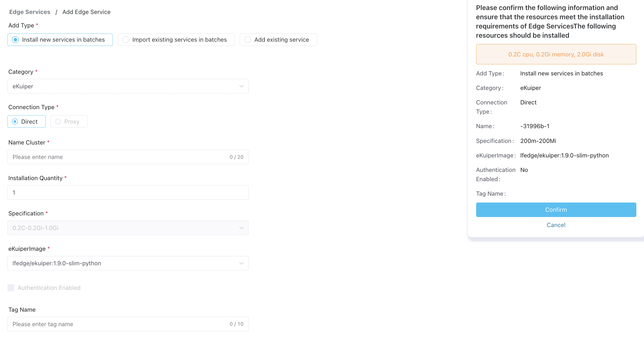Screen dimensions: 644x337
Task: Click specification value '200m-200Mi'
Action: pyautogui.click(x=538, y=141)
